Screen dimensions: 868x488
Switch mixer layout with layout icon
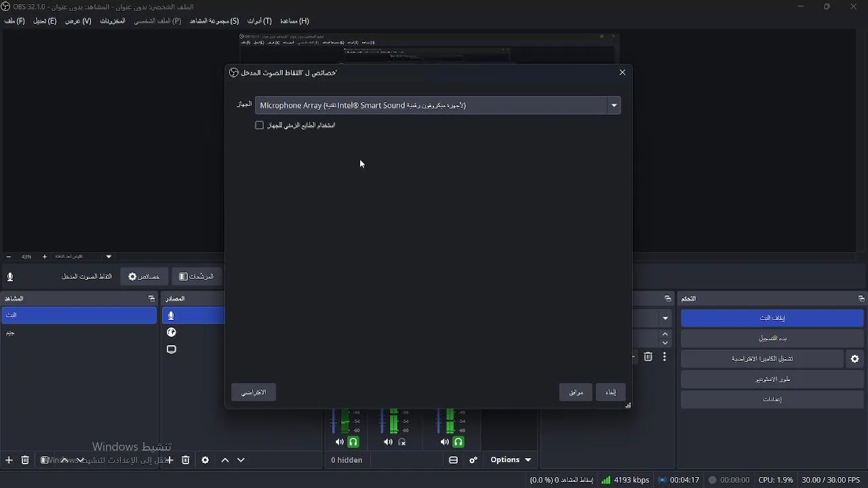click(x=454, y=460)
